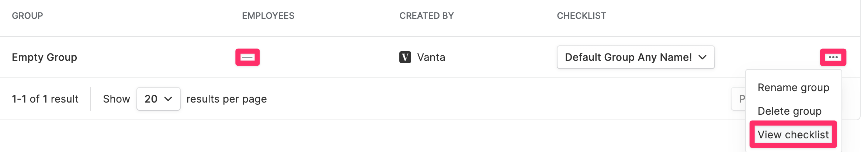Click the chevron arrow beside the 20
Viewport: 868px width, 152px height.
pos(168,99)
